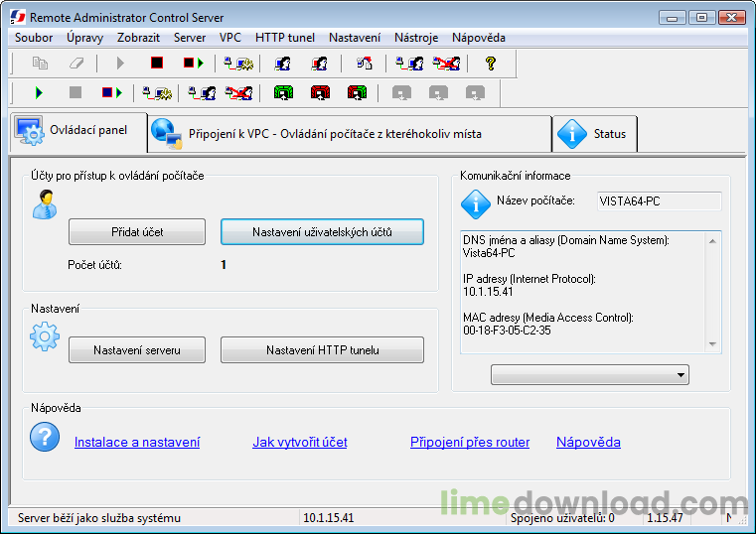Click the MAC address 00-18-F3-05-C2-35
Viewport: 756px width, 534px height.
(x=507, y=331)
